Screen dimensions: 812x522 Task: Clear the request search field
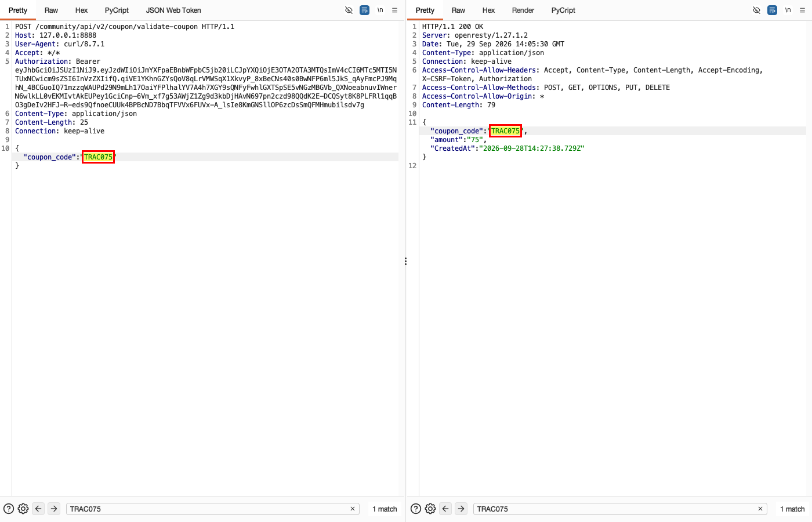[x=353, y=509]
